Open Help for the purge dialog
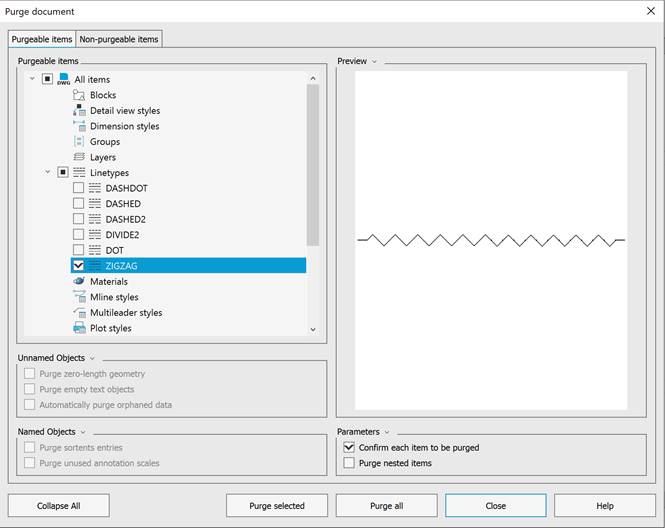Screen dimensions: 665x528 605,506
